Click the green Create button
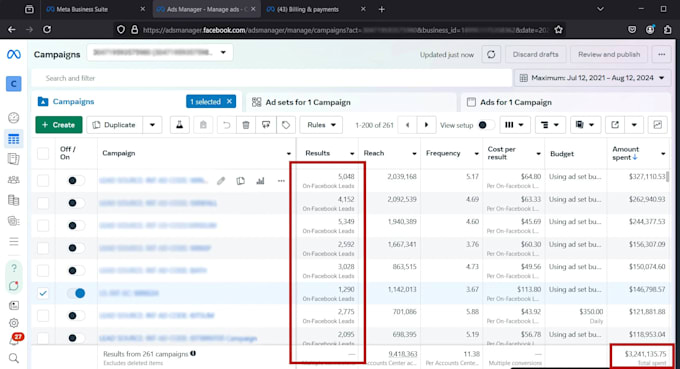The height and width of the screenshot is (369, 680). click(59, 125)
